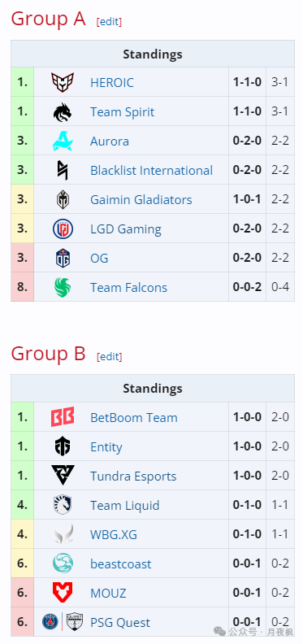Open the edit link for Group B
This screenshot has height=644, width=303.
[109, 356]
